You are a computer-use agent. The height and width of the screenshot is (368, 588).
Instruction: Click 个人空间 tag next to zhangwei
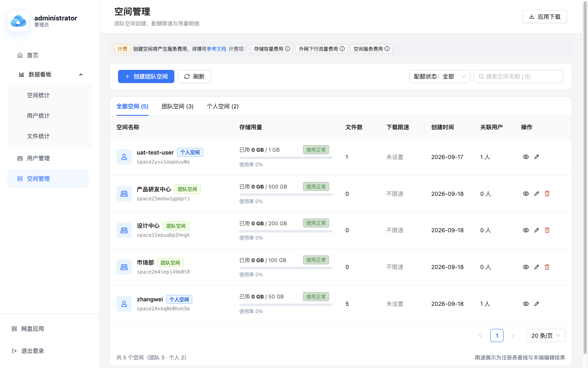179,300
